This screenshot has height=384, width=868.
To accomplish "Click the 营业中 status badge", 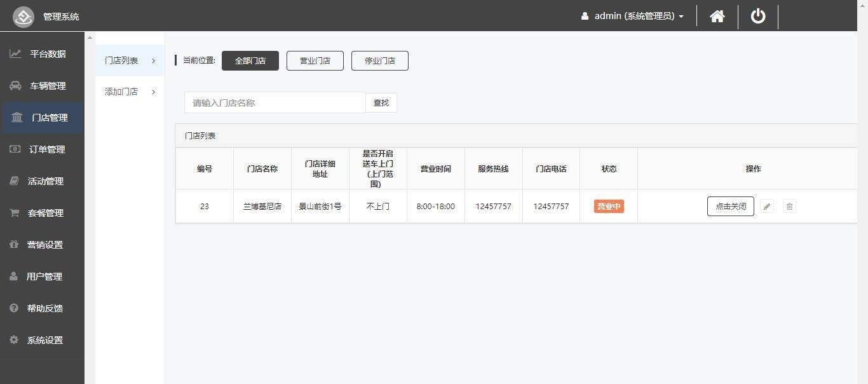I will pos(609,207).
